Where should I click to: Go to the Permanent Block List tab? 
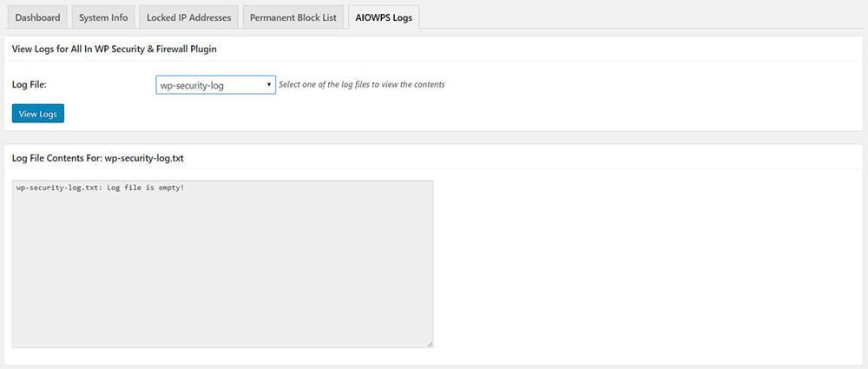293,17
